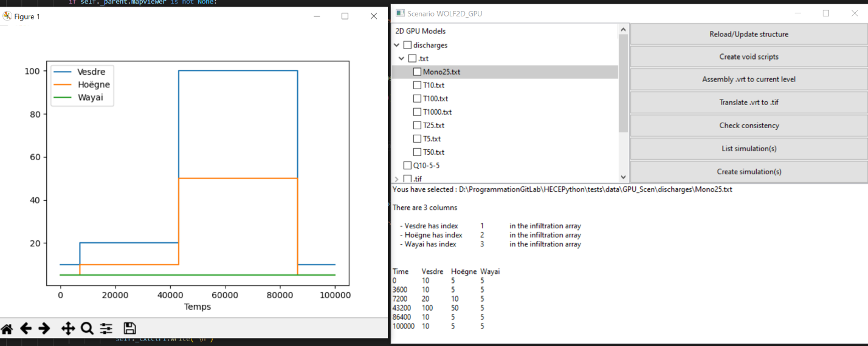This screenshot has width=868, height=346.
Task: Check the Mono25.txt checkbox
Action: 417,72
